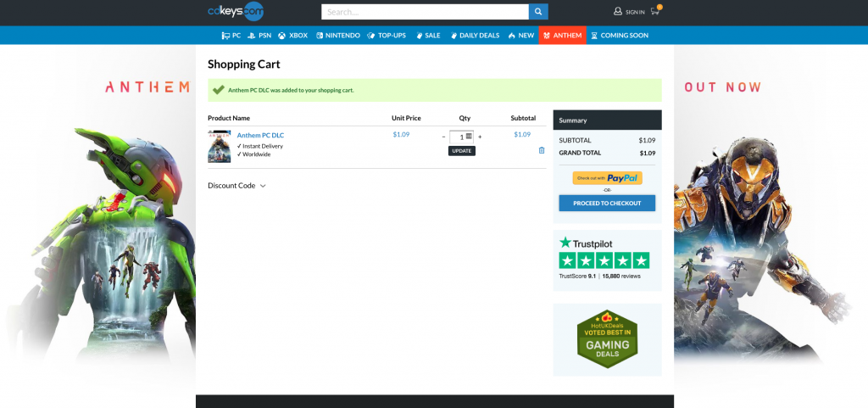
Task: Click the green checkmark success icon
Action: pyautogui.click(x=219, y=90)
